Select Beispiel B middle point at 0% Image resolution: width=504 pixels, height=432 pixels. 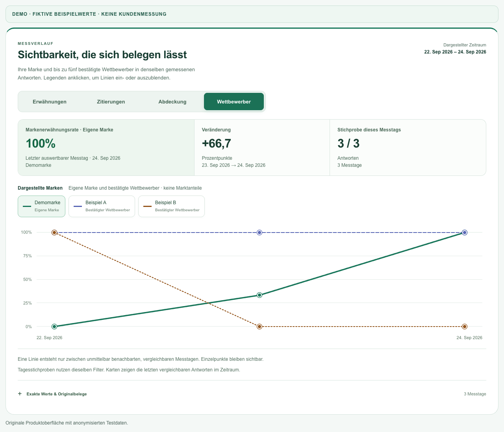(x=259, y=327)
